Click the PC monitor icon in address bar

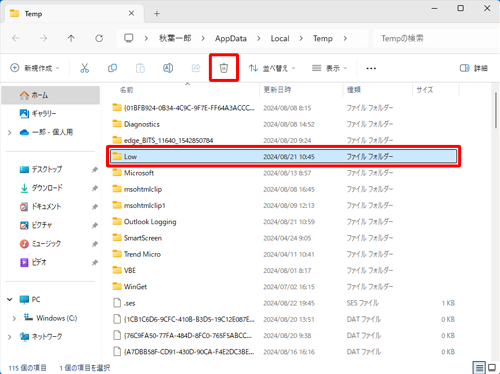(x=129, y=38)
